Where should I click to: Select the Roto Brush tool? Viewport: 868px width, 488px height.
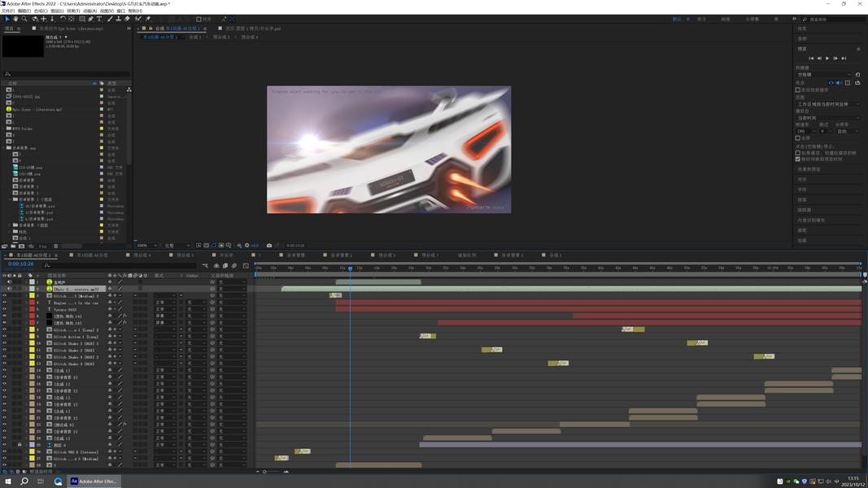click(x=138, y=19)
